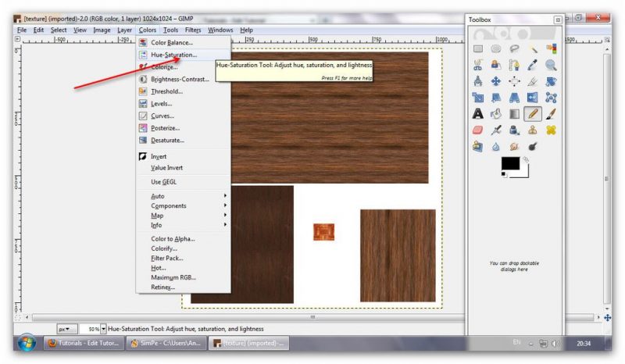Viewport: 625px width, 364px height.
Task: Click the Windows Start orb
Action: (27, 343)
